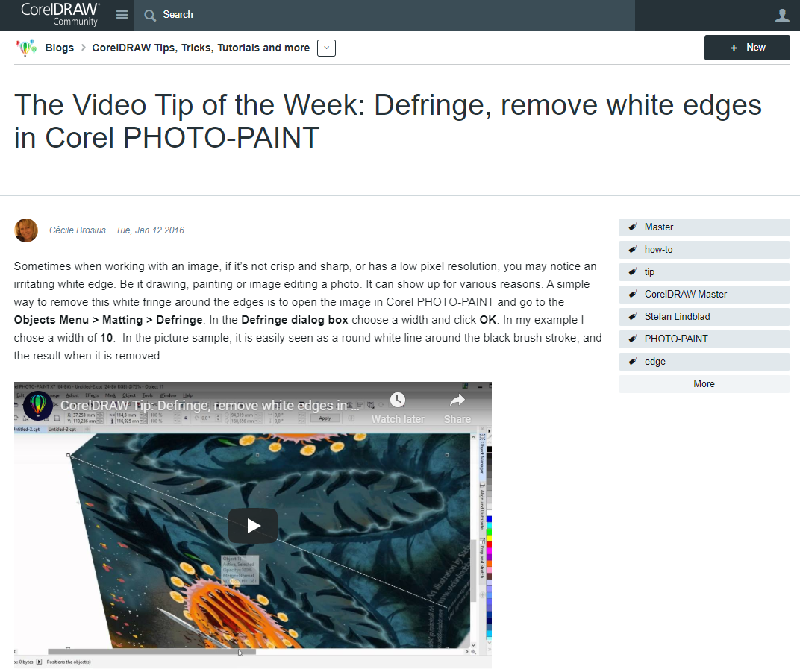Select the Stefan Lindblad tag
800x672 pixels.
pos(704,317)
